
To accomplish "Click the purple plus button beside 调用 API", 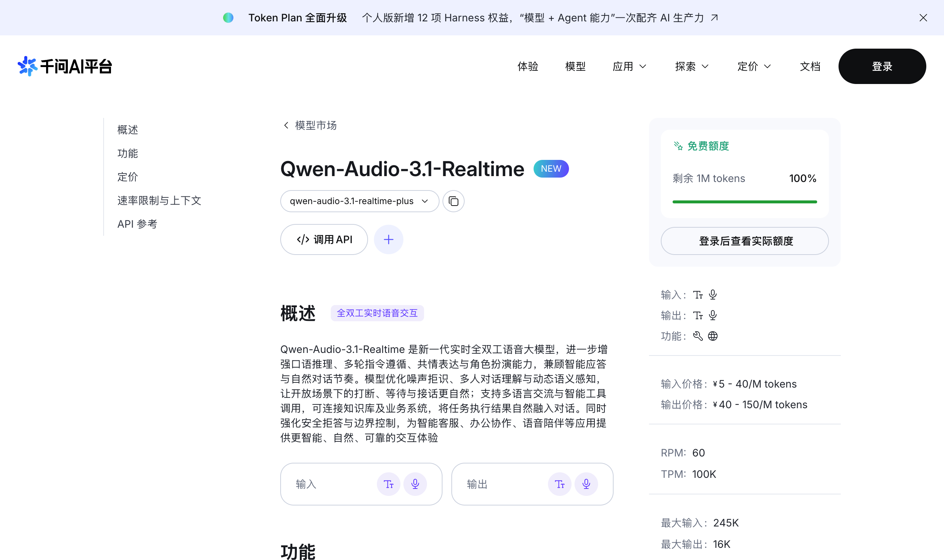I will point(388,239).
